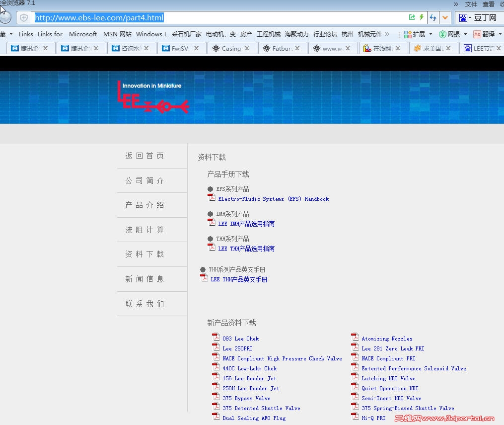Screen dimensions: 504x425
Task: Click the PDF icon beside 250H Lee Bender Jet
Action: click(x=216, y=387)
